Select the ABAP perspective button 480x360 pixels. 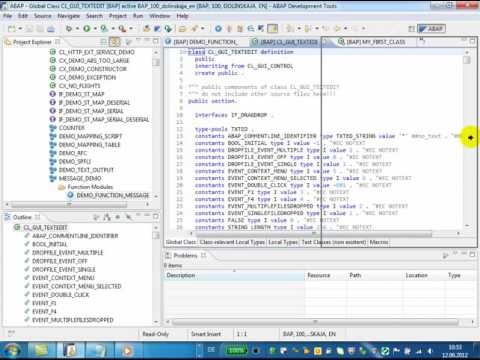[432, 29]
